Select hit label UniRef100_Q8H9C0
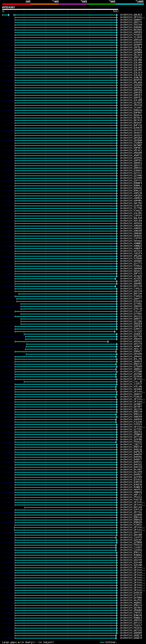Screen dimensions: 146x644 point(131,163)
